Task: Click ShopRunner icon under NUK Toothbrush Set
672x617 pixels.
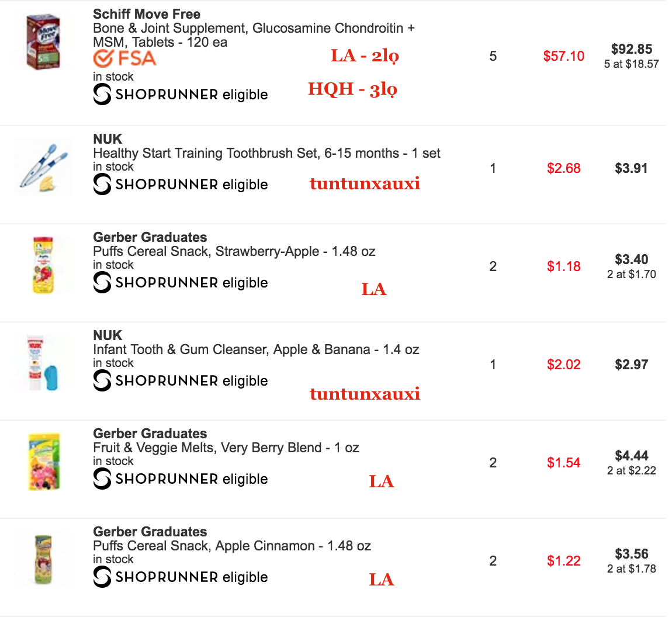Action: point(102,184)
